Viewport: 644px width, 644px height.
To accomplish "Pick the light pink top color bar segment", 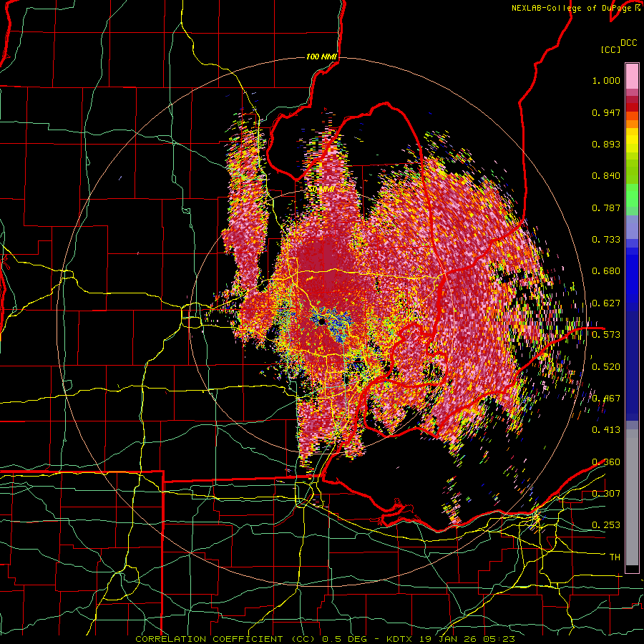I will point(632,76).
